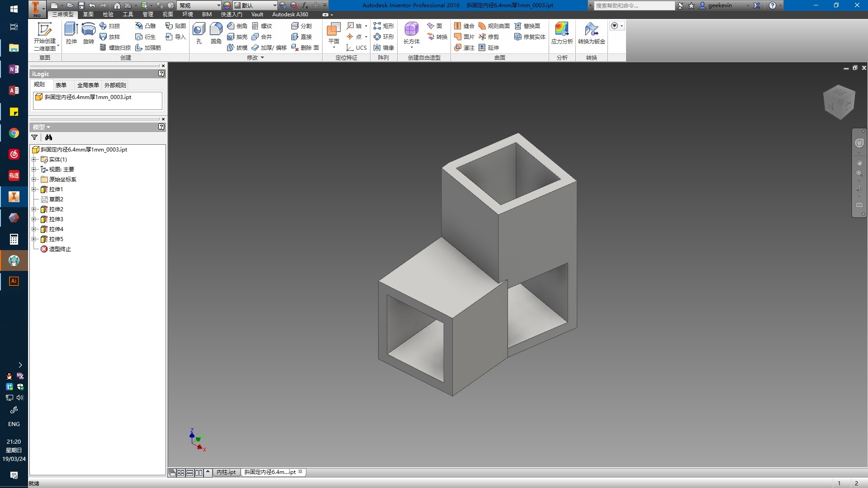Switch to the 内柱.ipt document tab
The image size is (868, 488).
point(226,472)
